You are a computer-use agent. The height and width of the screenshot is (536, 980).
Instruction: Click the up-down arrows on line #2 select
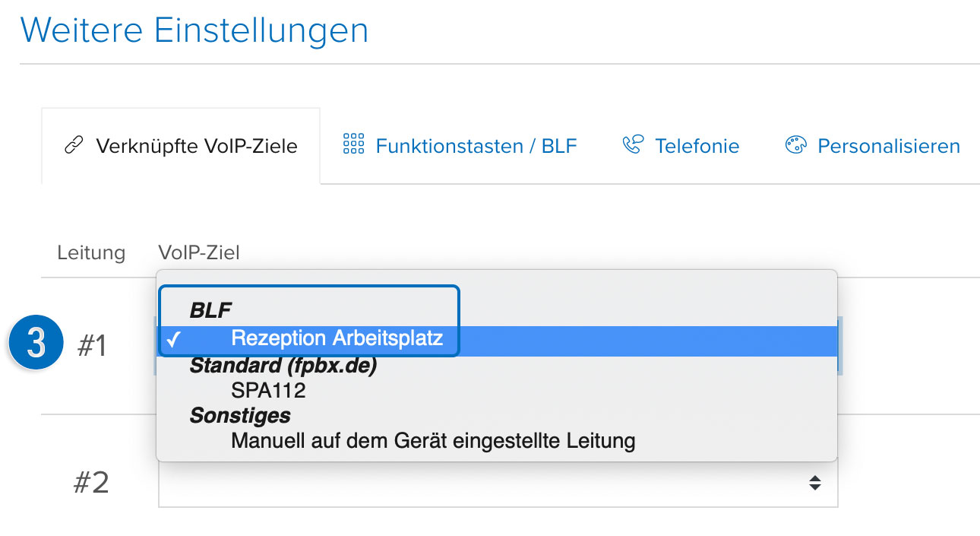pos(814,483)
